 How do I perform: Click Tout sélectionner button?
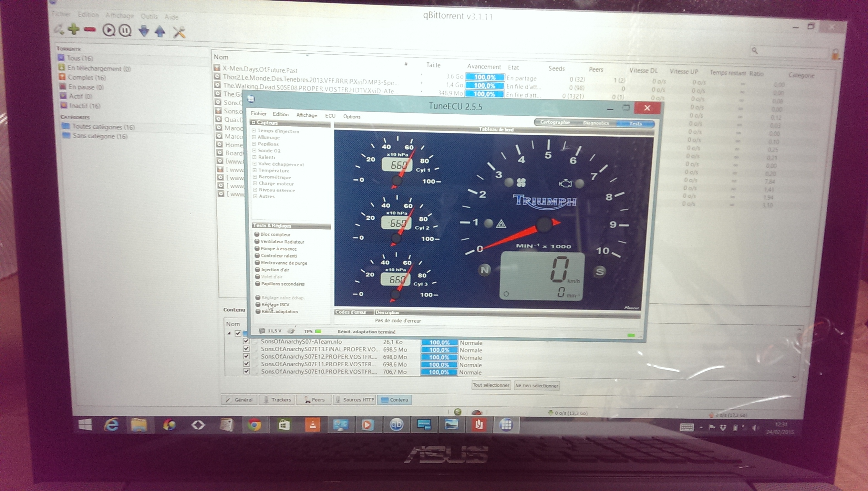click(491, 385)
